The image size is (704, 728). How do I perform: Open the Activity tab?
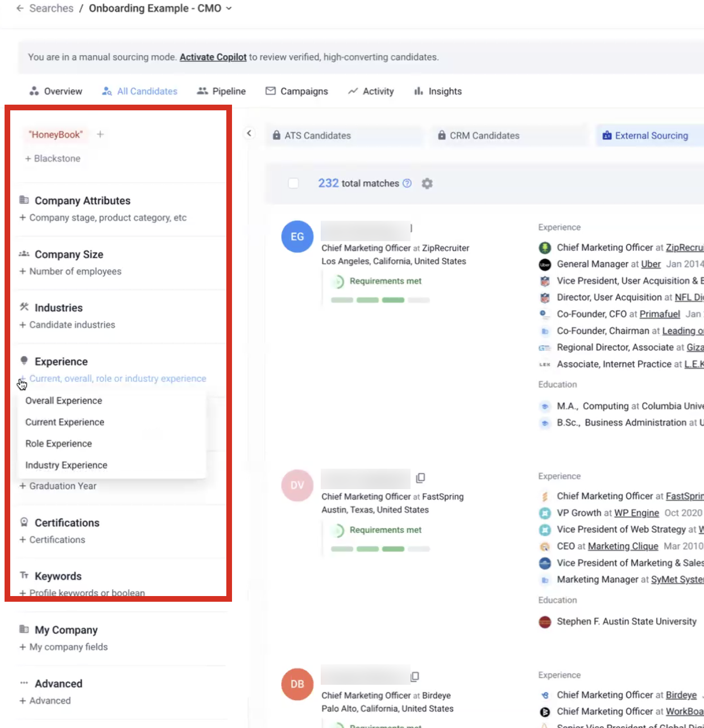[371, 91]
